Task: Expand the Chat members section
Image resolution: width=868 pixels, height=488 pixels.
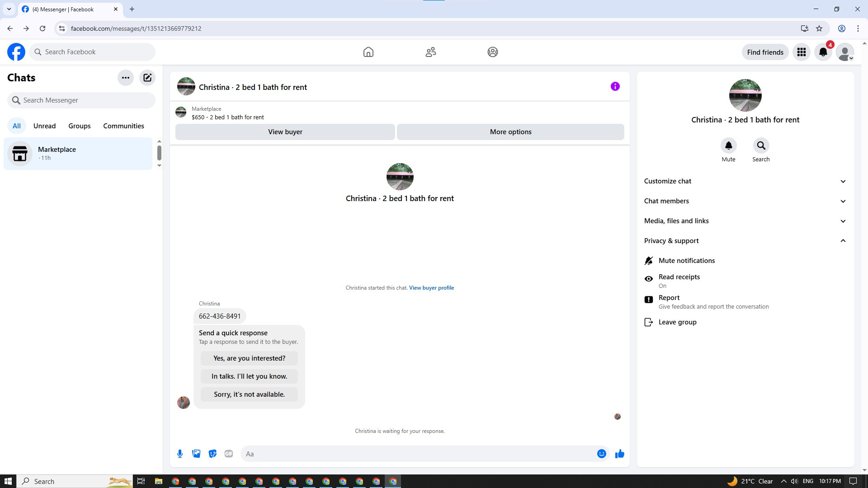Action: tap(745, 201)
